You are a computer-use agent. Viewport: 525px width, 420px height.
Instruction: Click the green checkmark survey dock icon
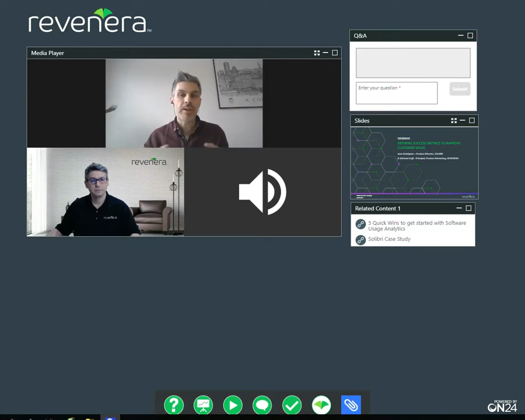click(292, 405)
